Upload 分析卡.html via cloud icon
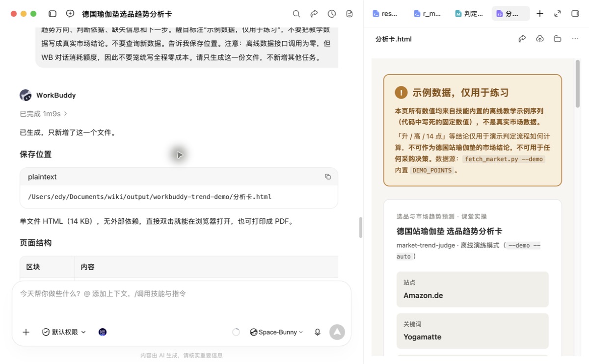 (x=540, y=39)
